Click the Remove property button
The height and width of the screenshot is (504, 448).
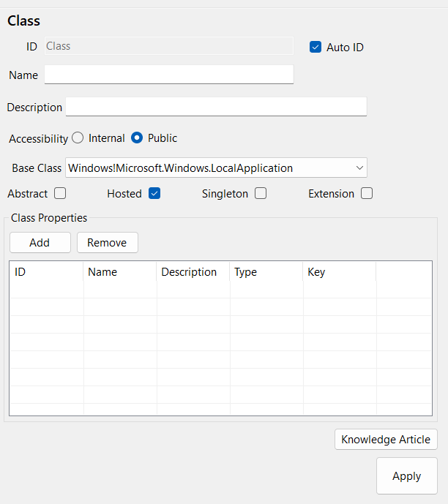107,243
